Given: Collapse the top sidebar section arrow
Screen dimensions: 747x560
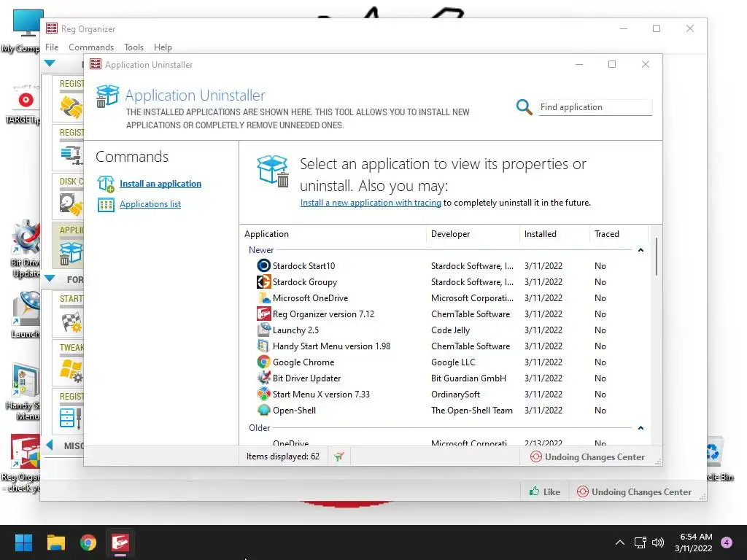Looking at the screenshot, I should (x=50, y=63).
